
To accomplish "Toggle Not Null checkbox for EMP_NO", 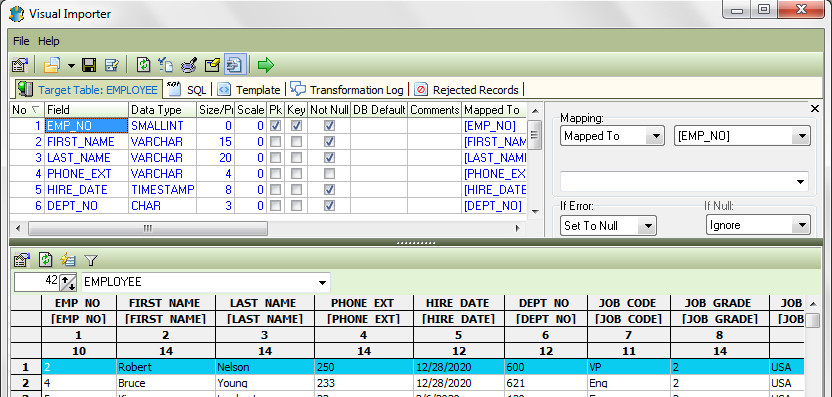I will click(330, 126).
